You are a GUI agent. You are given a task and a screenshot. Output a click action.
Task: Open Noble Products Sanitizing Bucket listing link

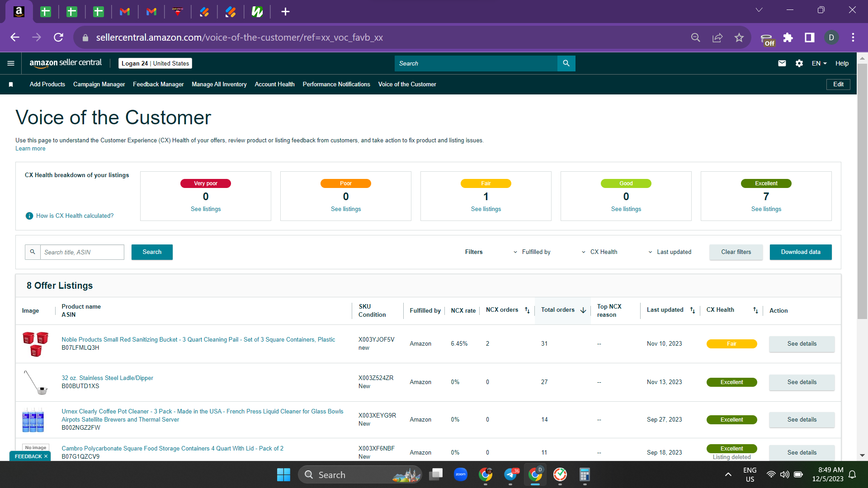[x=198, y=340]
